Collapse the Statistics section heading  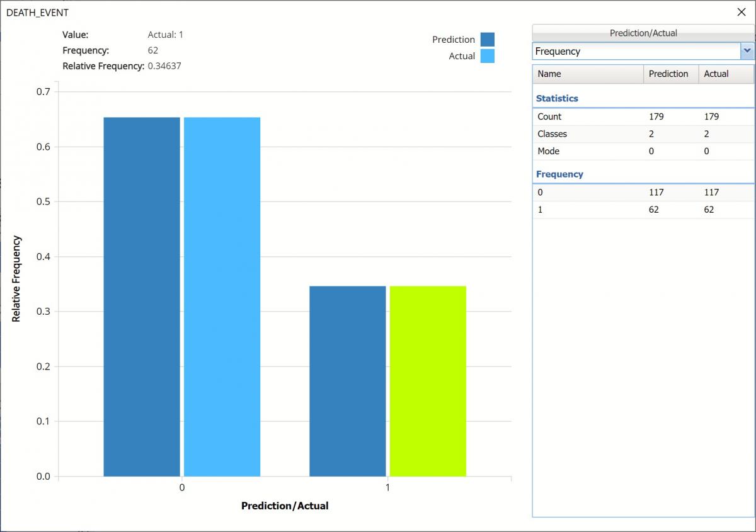[557, 98]
